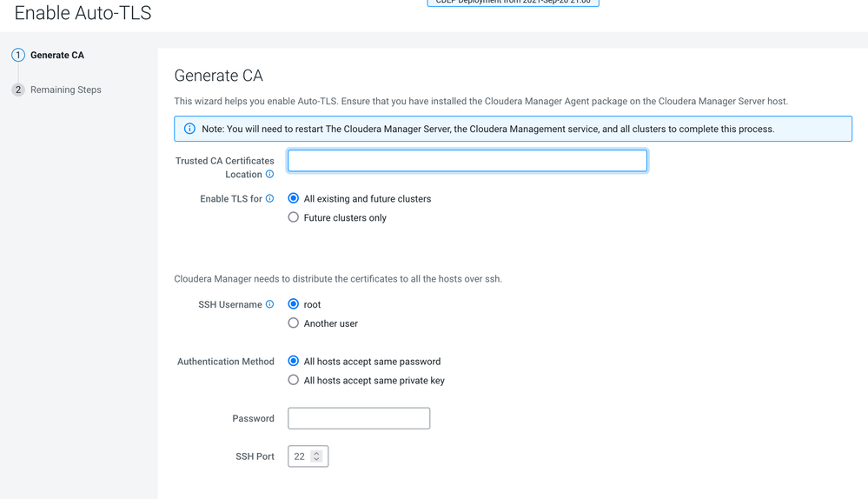Focus the Trusted CA Certificates Location field
The height and width of the screenshot is (499, 868).
tap(467, 161)
